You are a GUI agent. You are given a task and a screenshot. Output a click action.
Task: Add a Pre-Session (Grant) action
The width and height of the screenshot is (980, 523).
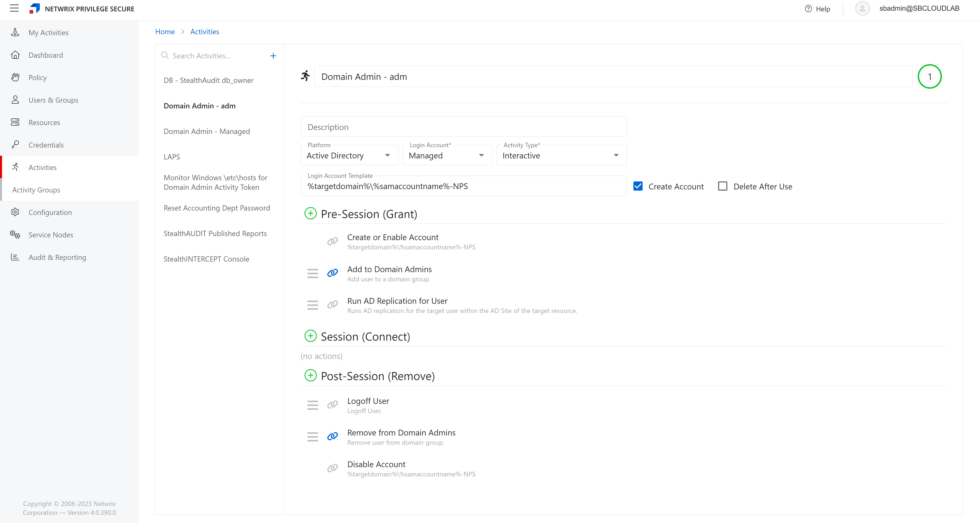tap(311, 214)
